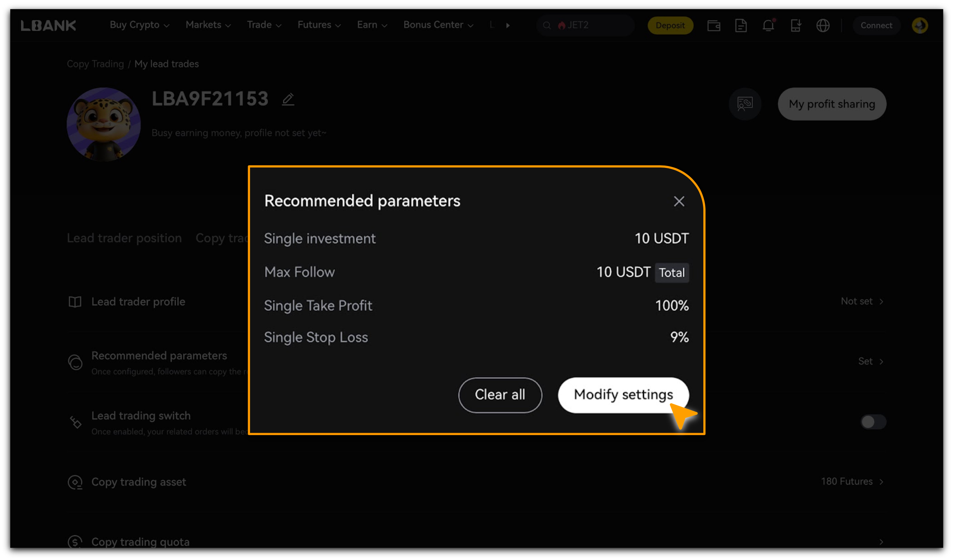Click the edit pencil beside LBA9F21153
The height and width of the screenshot is (560, 953).
[x=288, y=99]
